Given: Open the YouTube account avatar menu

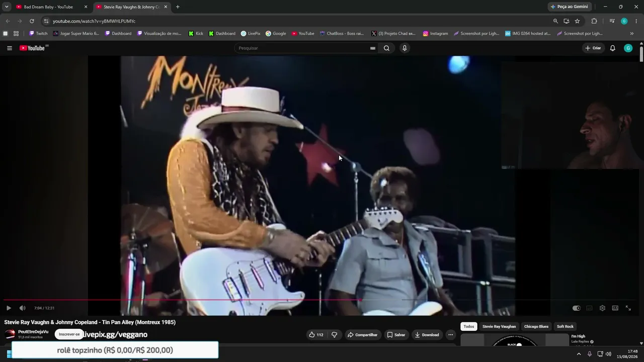Looking at the screenshot, I should click(628, 48).
